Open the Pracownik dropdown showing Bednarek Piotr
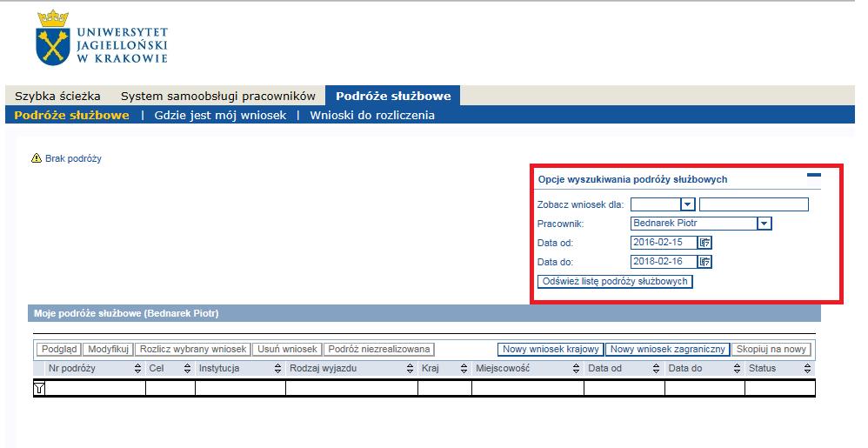The width and height of the screenshot is (868, 448). click(x=764, y=224)
